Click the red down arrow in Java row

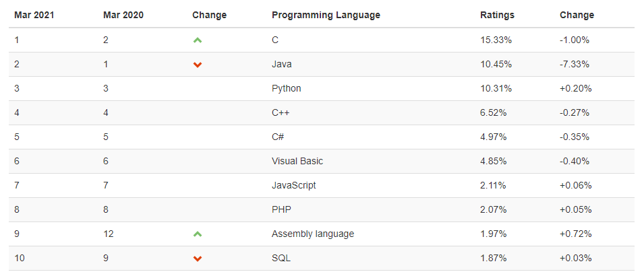click(198, 65)
